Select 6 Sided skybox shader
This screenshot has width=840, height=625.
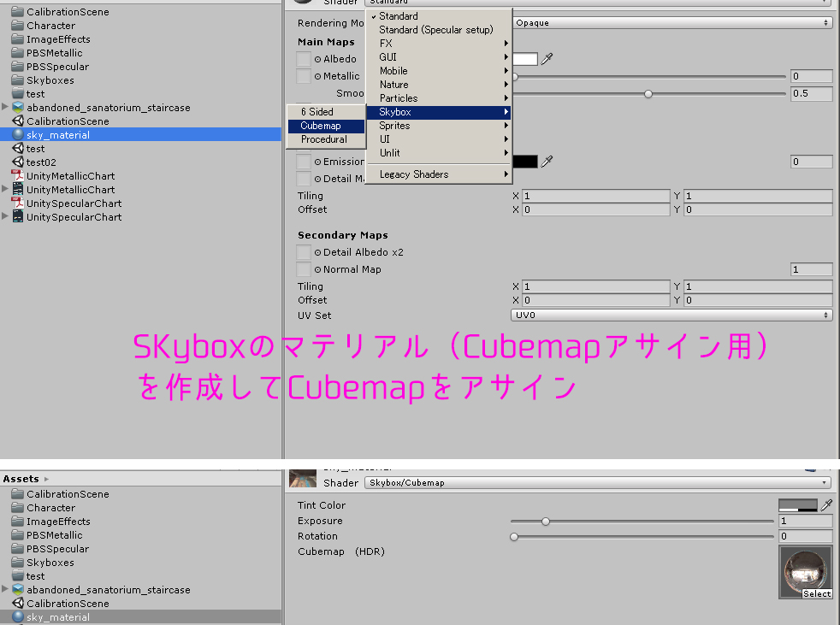(x=326, y=112)
